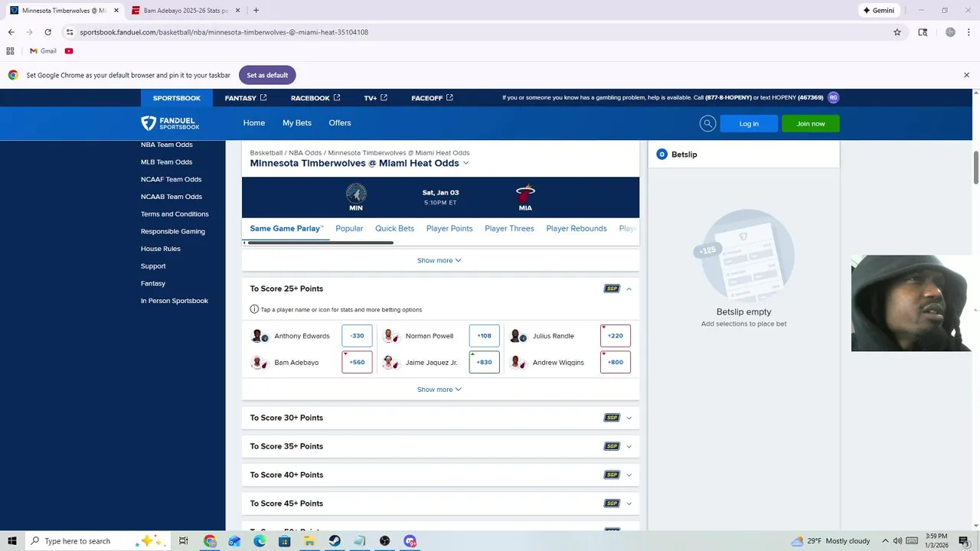Switch to Player Threes tab
Image resolution: width=980 pixels, height=551 pixels.
509,229
